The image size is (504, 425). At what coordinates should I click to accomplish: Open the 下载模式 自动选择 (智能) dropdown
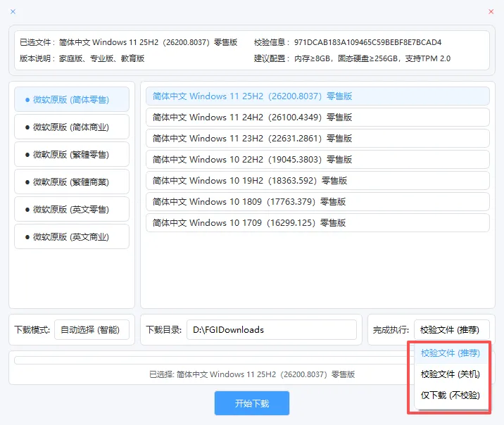coord(92,329)
